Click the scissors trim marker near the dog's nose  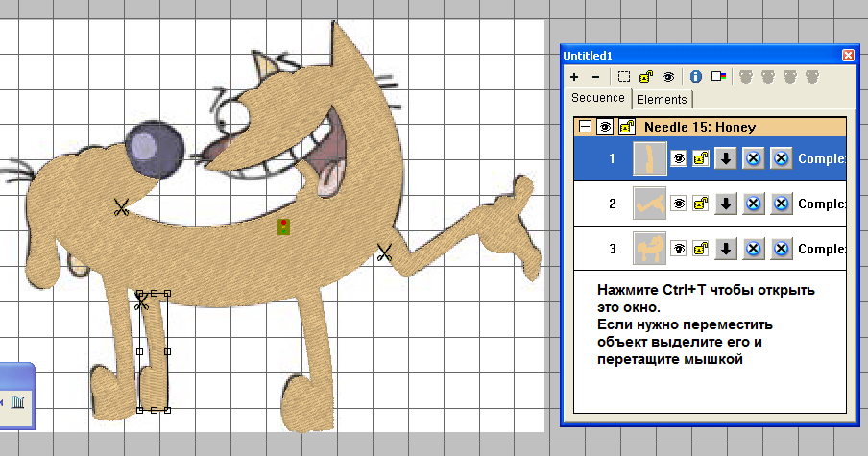coord(121,207)
